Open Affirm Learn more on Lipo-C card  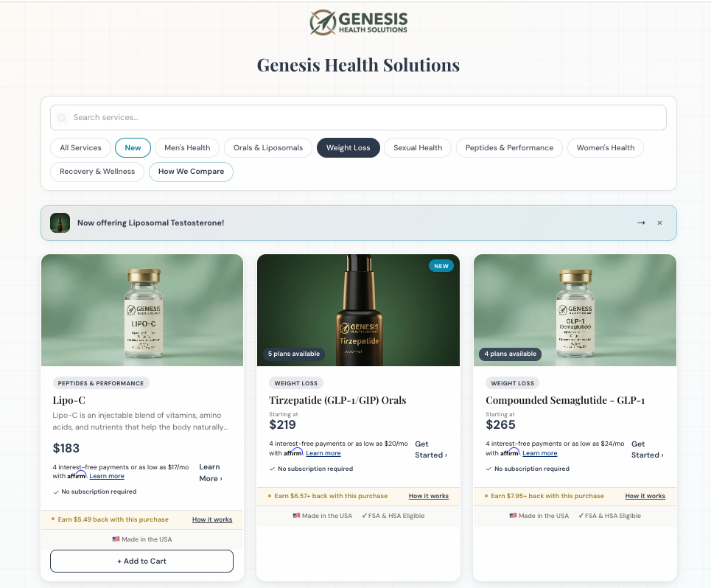pyautogui.click(x=107, y=476)
